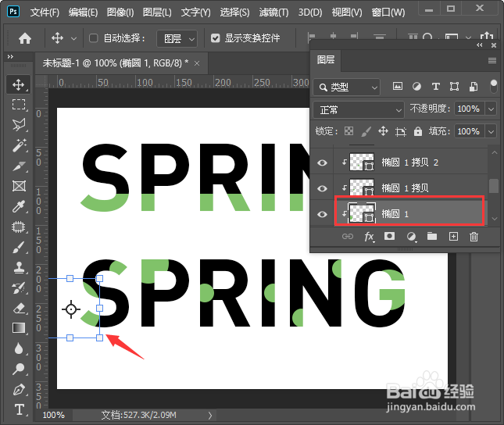The image size is (504, 425).
Task: Select the Polygonal Lasso tool
Action: pyautogui.click(x=18, y=125)
